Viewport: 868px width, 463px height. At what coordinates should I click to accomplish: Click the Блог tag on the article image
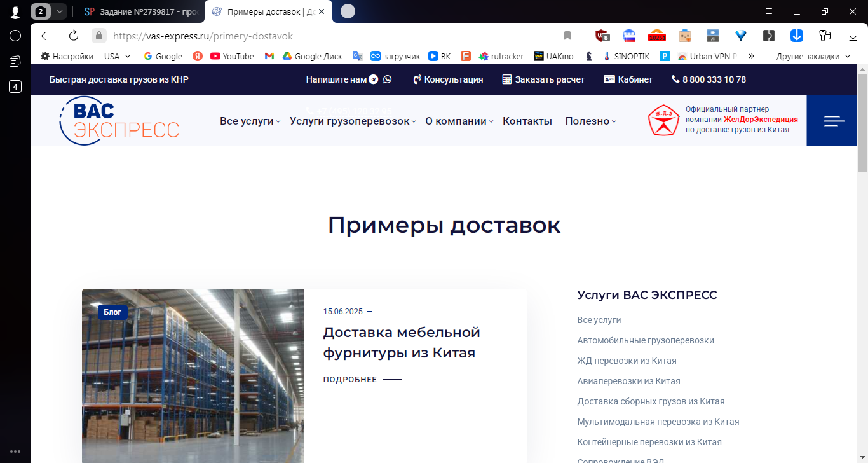point(112,312)
